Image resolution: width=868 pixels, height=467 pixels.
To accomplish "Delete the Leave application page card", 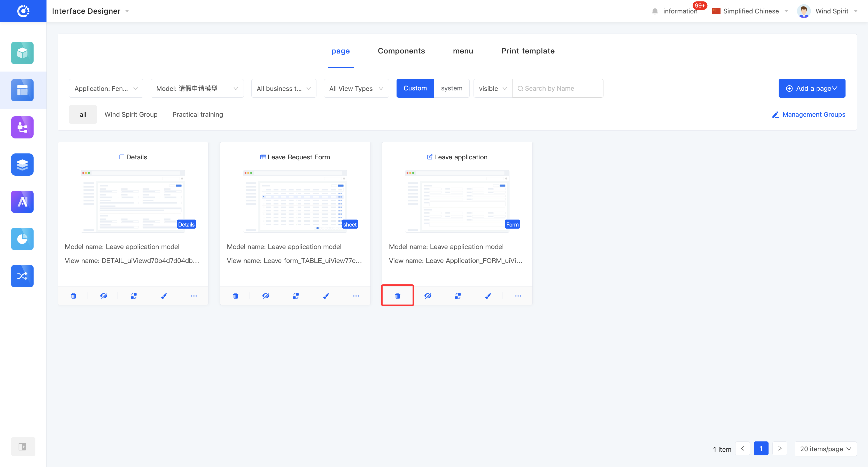I will 398,296.
